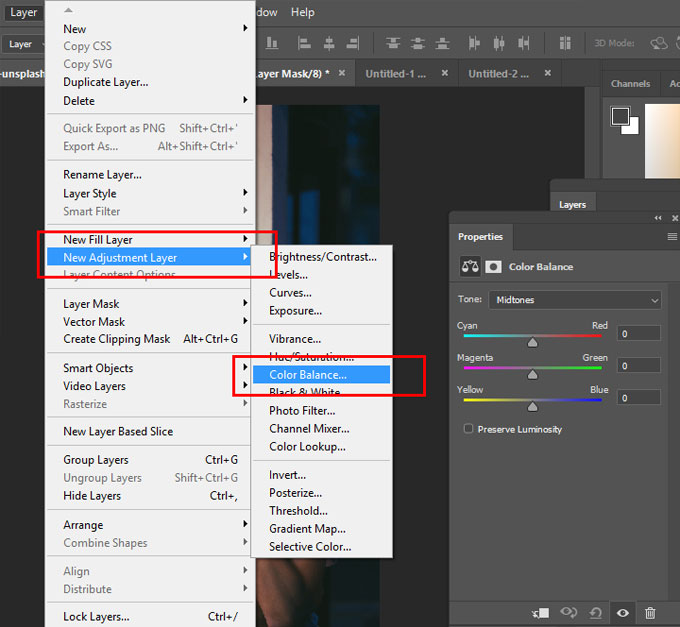Click the view previous state icon
Image resolution: width=680 pixels, height=627 pixels.
[x=569, y=612]
